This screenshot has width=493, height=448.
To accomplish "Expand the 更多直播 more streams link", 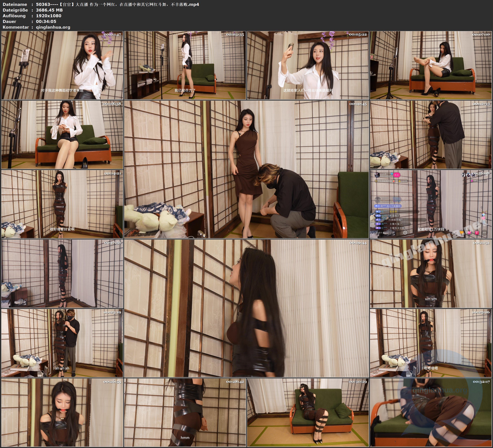I will click(479, 181).
